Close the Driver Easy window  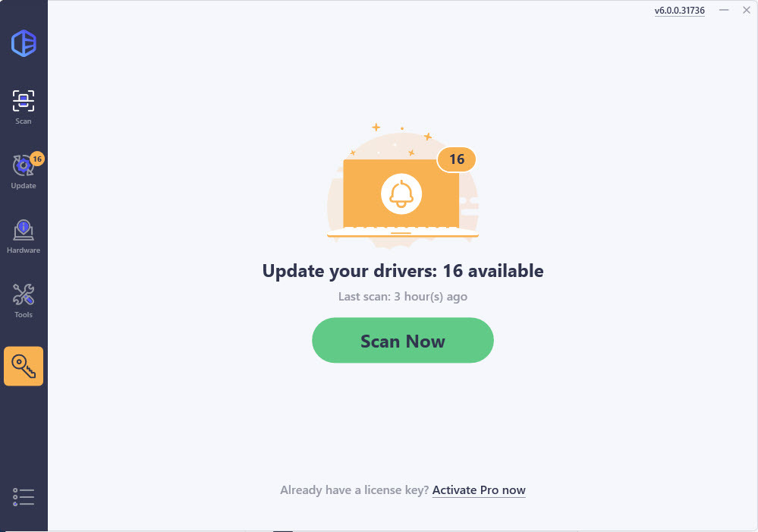click(747, 10)
